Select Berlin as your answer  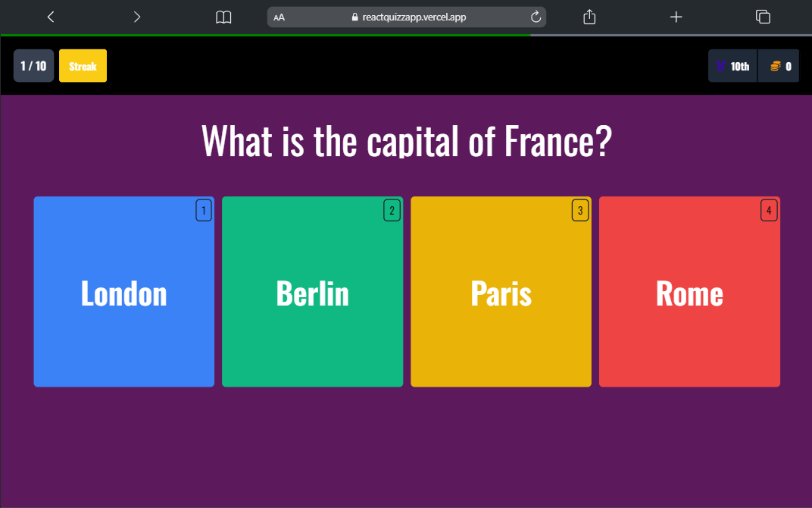coord(312,292)
